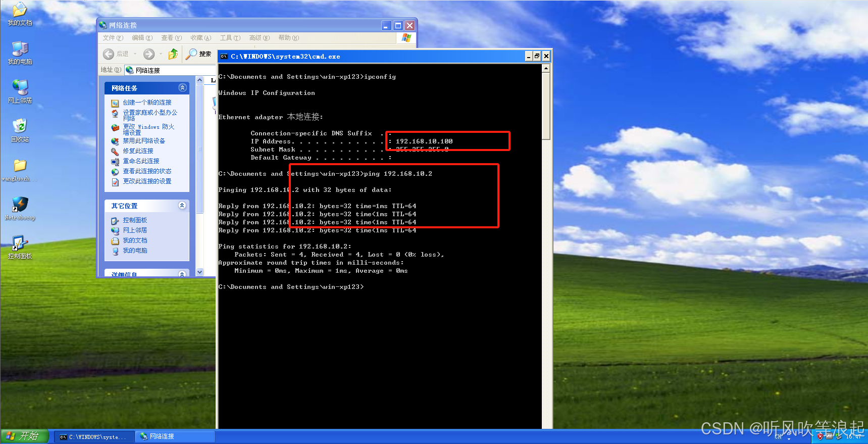Open the 工具 menu
Image resolution: width=868 pixels, height=444 pixels.
coord(230,38)
